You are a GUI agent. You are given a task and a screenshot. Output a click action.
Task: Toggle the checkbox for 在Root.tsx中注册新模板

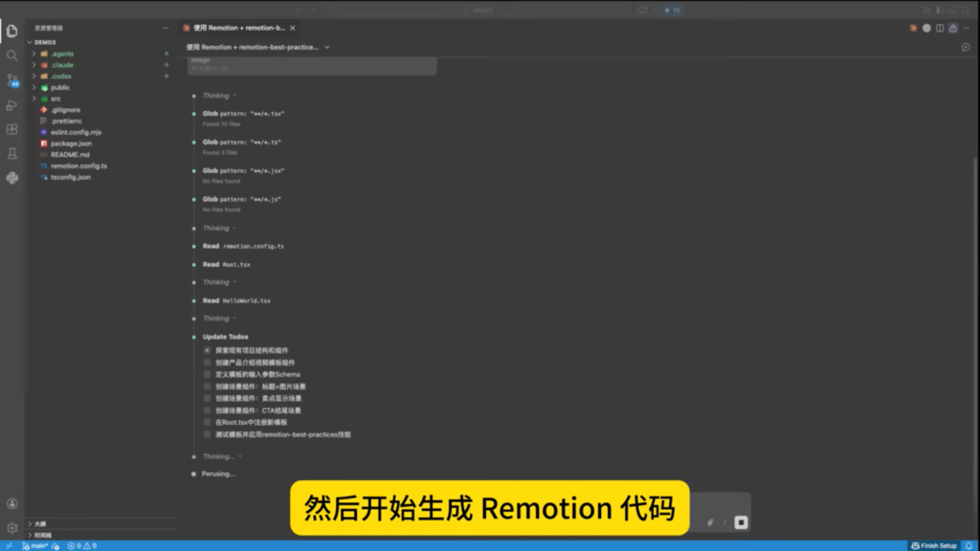(x=207, y=422)
